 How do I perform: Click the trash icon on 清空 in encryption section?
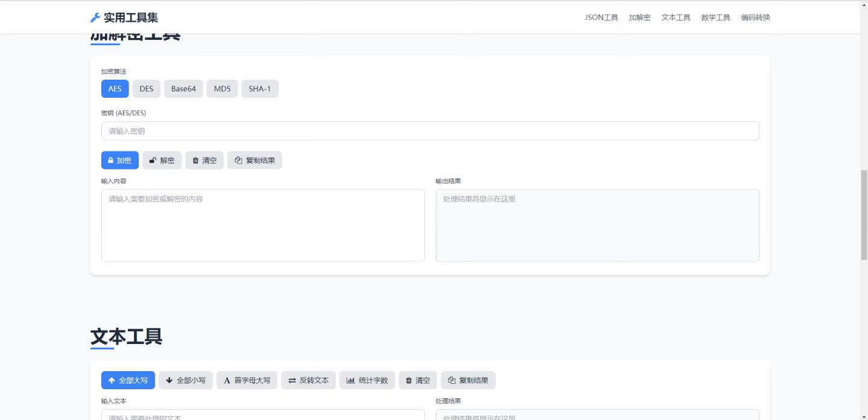click(x=195, y=160)
